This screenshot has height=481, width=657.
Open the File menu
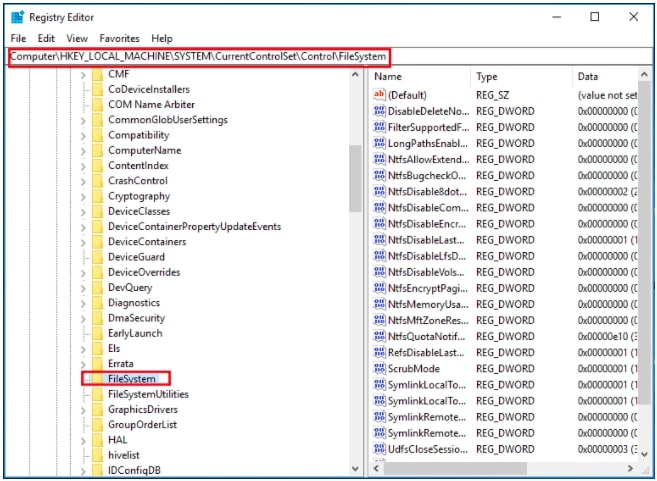pyautogui.click(x=18, y=39)
